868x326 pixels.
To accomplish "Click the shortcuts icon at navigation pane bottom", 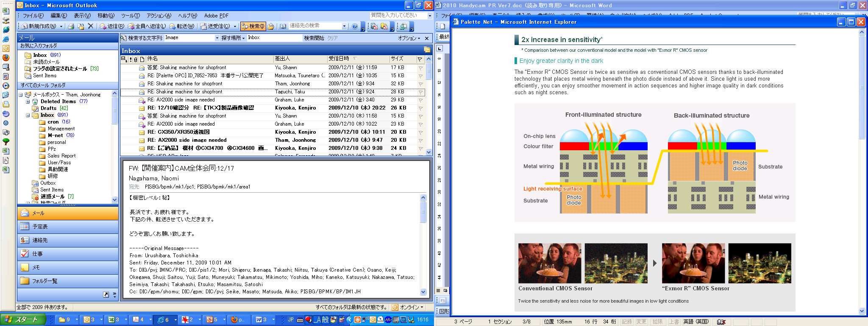I will pos(106,295).
